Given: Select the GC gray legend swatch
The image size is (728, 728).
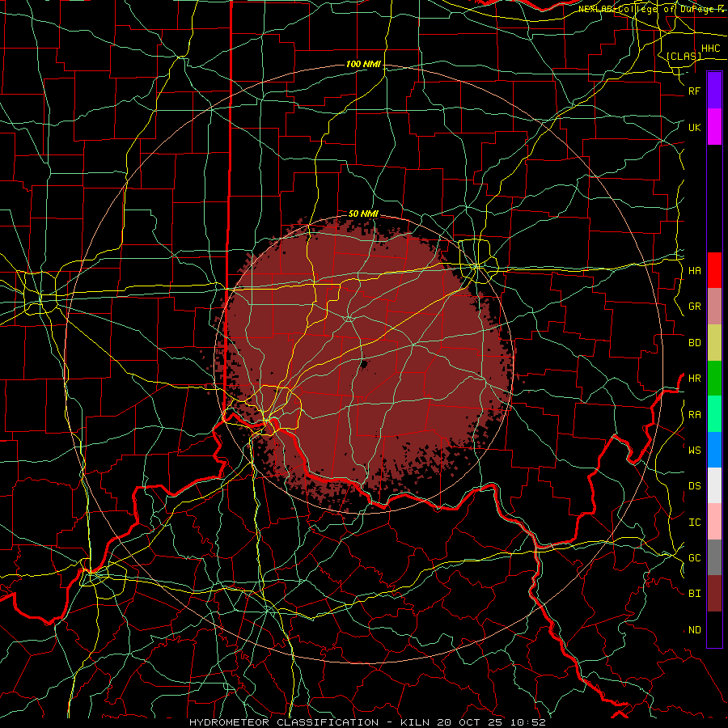Looking at the screenshot, I should [x=714, y=557].
